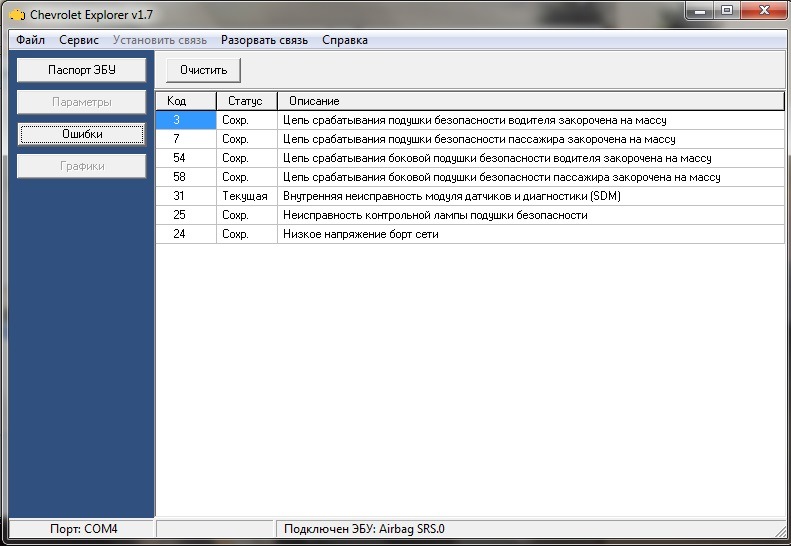Click the window resize grip corner
The height and width of the screenshot is (546, 791).
pyautogui.click(x=780, y=532)
